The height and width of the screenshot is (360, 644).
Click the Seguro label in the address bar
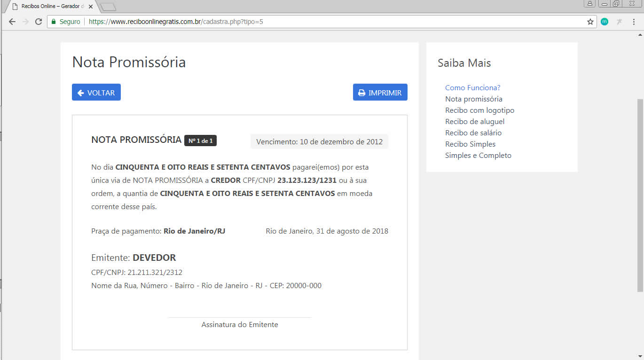70,22
